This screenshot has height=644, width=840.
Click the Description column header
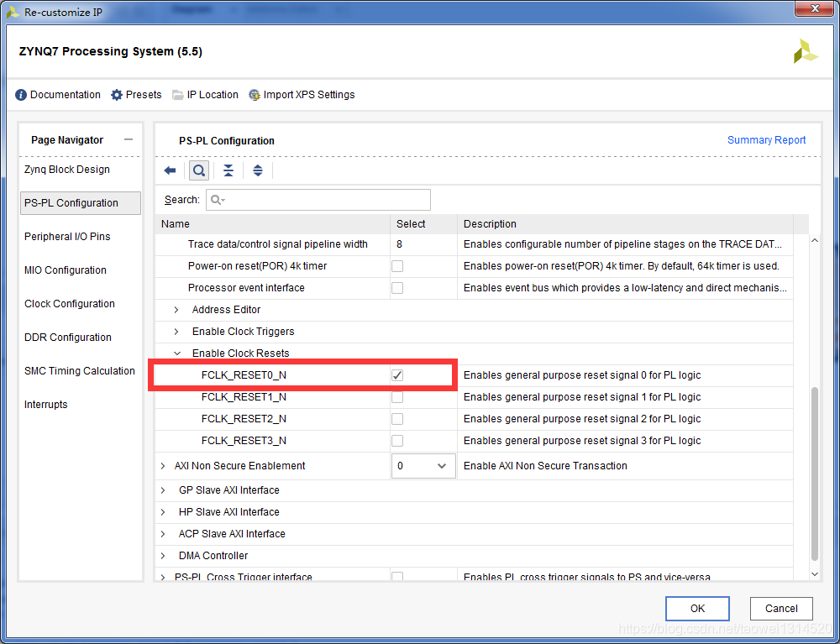(x=625, y=224)
